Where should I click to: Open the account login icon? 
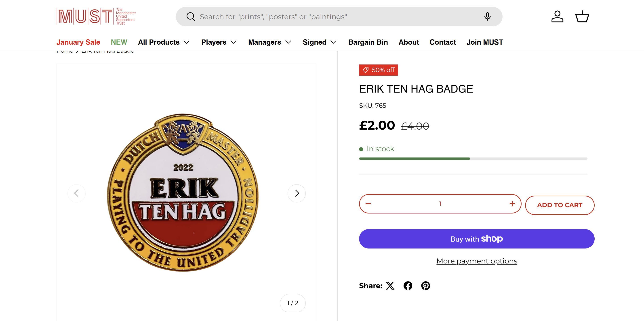[x=557, y=17]
